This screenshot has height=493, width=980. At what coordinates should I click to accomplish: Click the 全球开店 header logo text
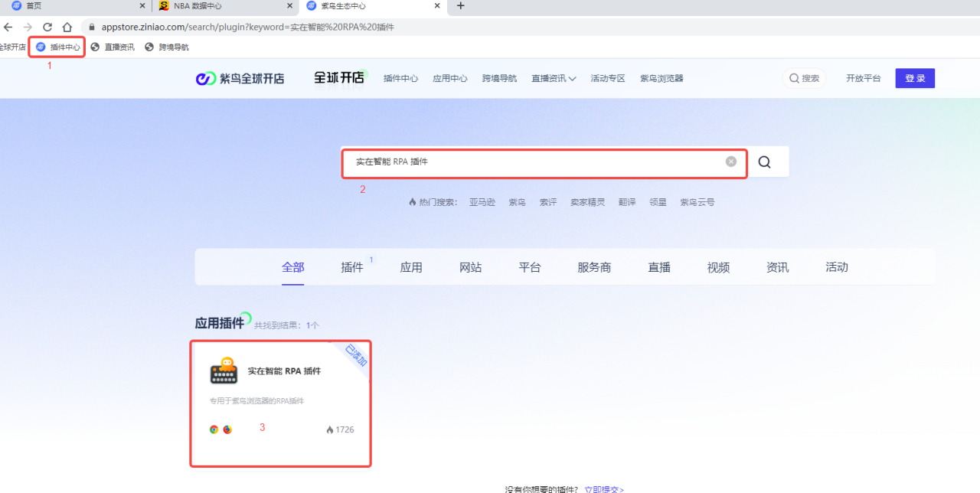click(x=340, y=77)
